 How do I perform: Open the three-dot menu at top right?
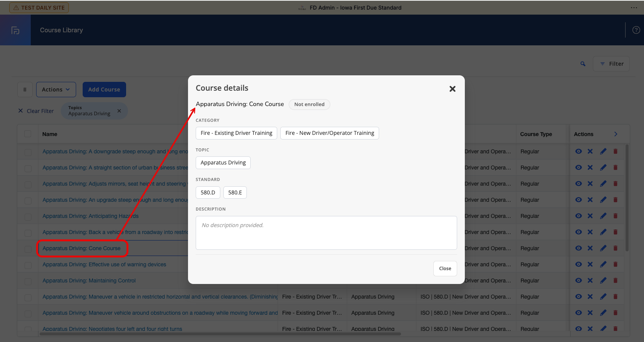point(634,8)
